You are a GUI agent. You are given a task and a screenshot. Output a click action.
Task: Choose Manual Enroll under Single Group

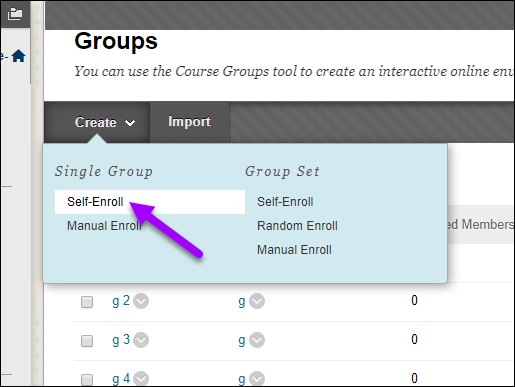pyautogui.click(x=105, y=226)
